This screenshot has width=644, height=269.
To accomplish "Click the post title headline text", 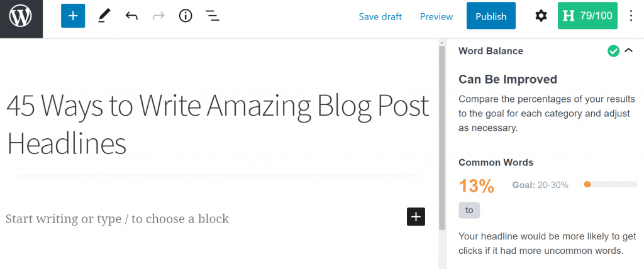I will (217, 124).
